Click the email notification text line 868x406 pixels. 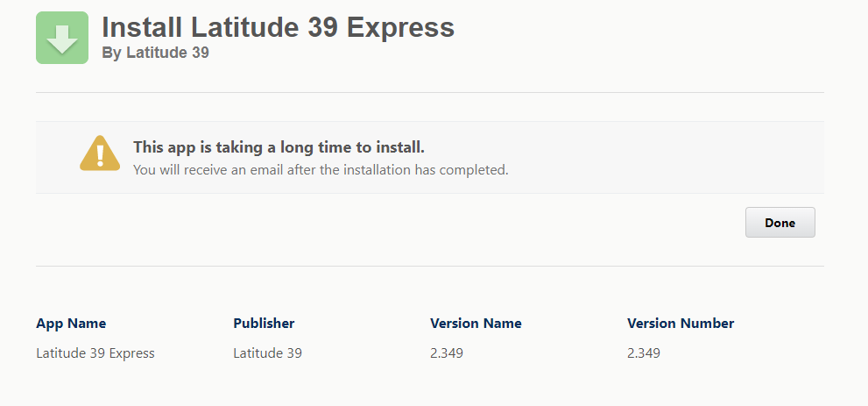point(321,170)
